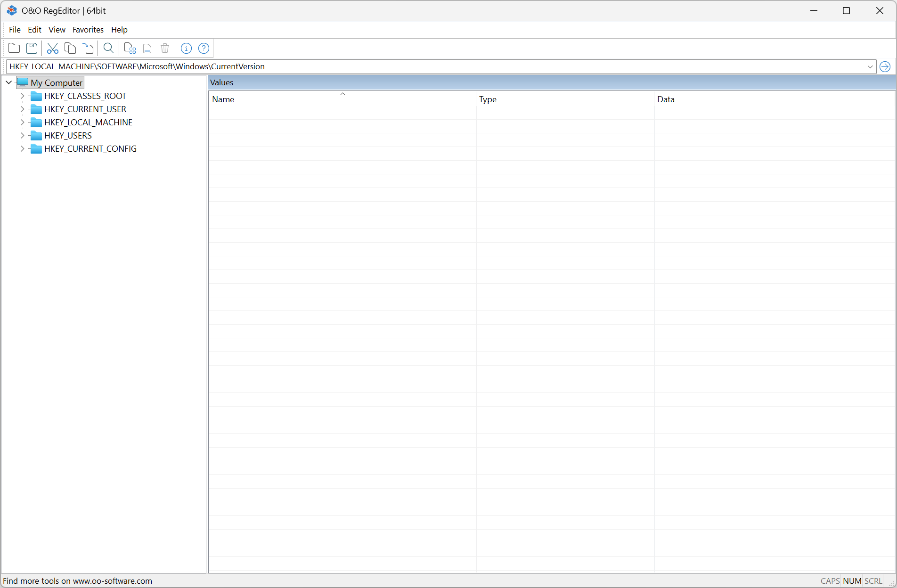Image resolution: width=897 pixels, height=588 pixels.
Task: Click the new key/value toolbar icon
Action: tap(130, 48)
